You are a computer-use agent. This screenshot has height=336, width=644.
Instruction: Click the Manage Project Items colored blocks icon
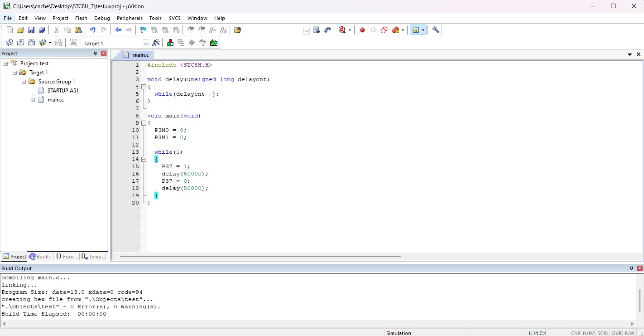170,43
